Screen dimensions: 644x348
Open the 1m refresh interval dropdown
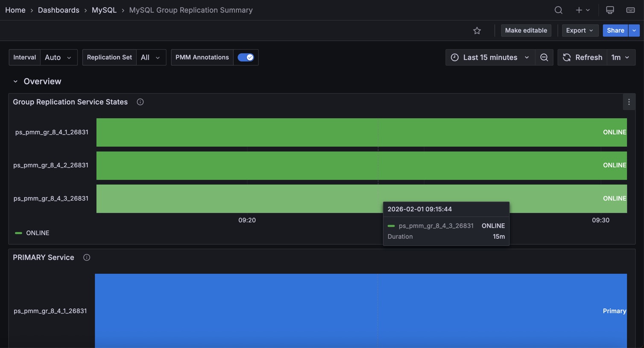point(621,57)
